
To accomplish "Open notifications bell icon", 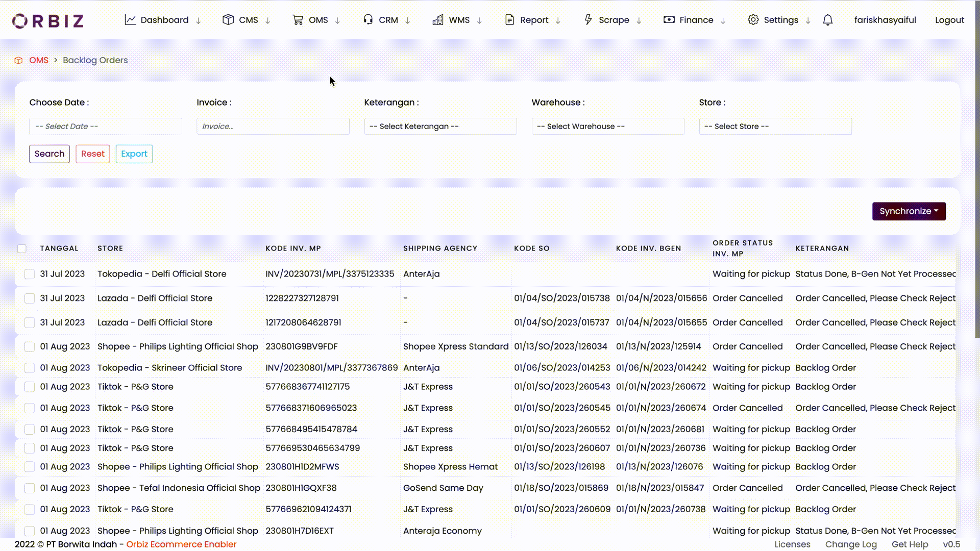I will [828, 20].
